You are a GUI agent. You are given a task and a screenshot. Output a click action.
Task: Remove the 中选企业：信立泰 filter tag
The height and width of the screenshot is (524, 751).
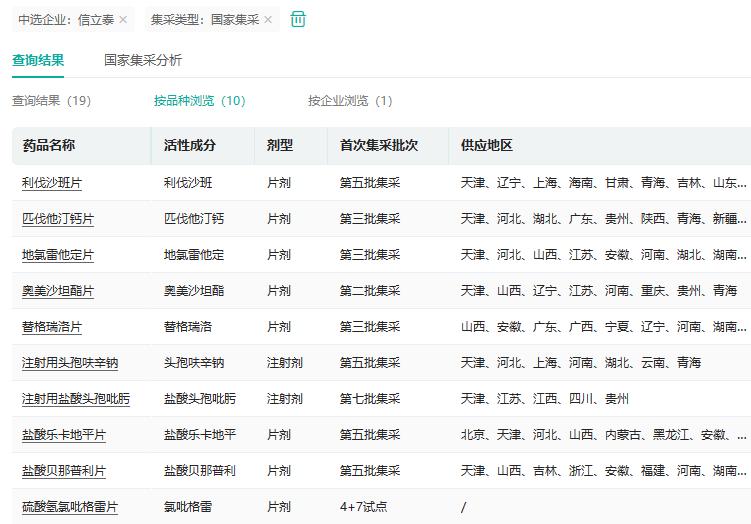tap(123, 20)
